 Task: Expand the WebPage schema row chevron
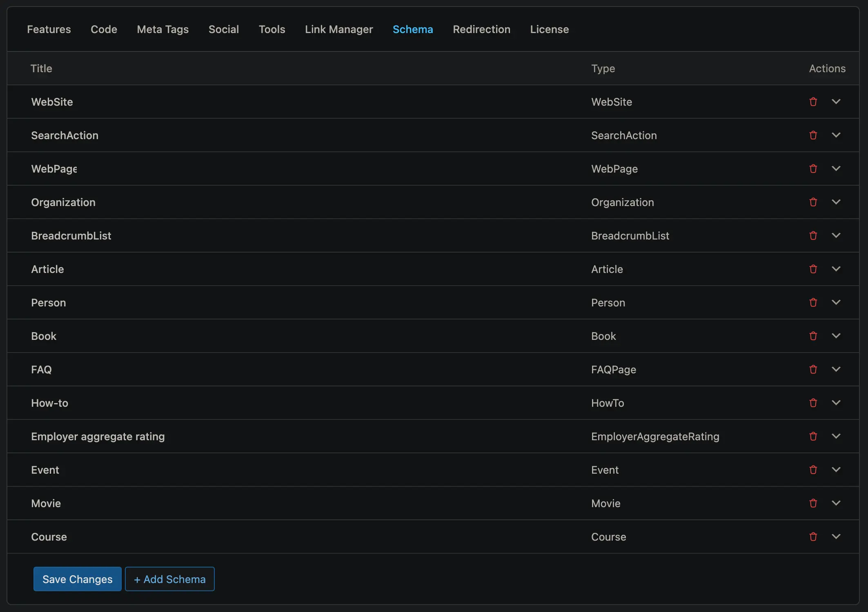click(x=836, y=169)
